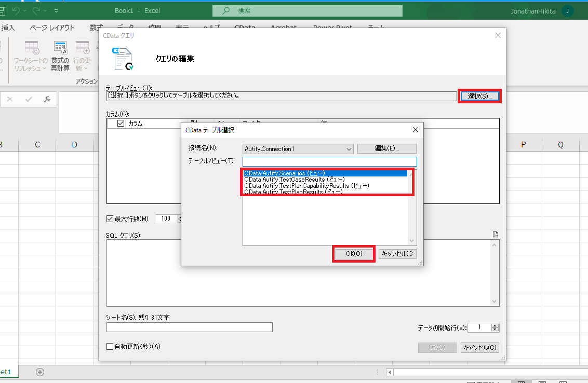Click the JonathanHikita account avatar
Screen dimensions: 588x383
567,11
